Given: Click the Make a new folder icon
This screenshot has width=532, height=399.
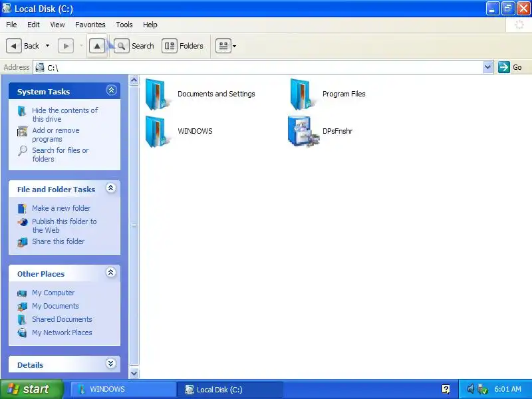Looking at the screenshot, I should 22,209.
